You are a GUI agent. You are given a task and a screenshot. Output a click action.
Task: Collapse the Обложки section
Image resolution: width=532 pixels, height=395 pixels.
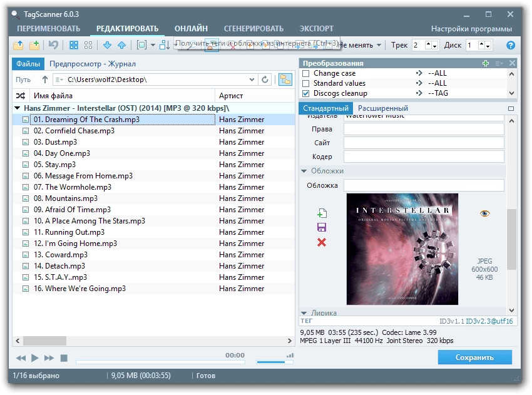304,171
